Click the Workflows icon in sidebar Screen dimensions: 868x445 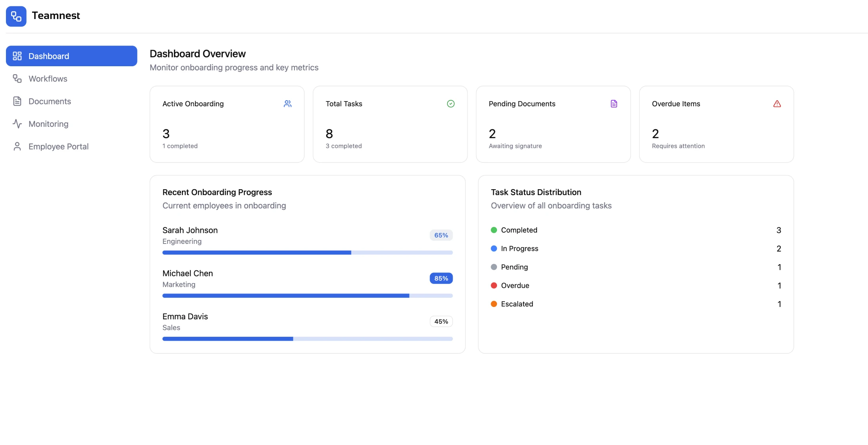17,79
